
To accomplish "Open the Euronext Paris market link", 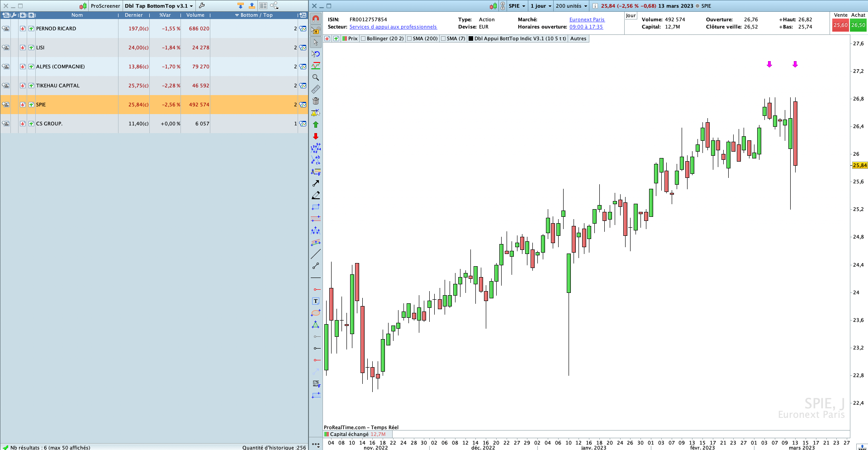I will click(587, 19).
